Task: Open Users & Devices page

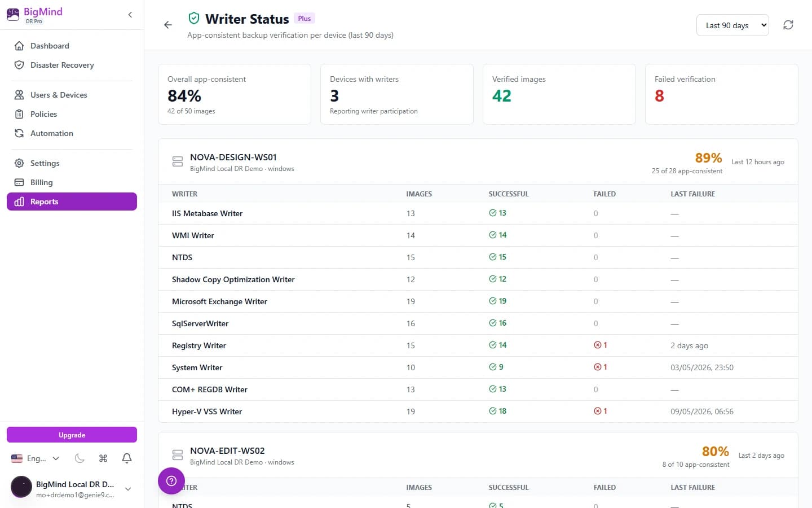Action: click(72, 95)
